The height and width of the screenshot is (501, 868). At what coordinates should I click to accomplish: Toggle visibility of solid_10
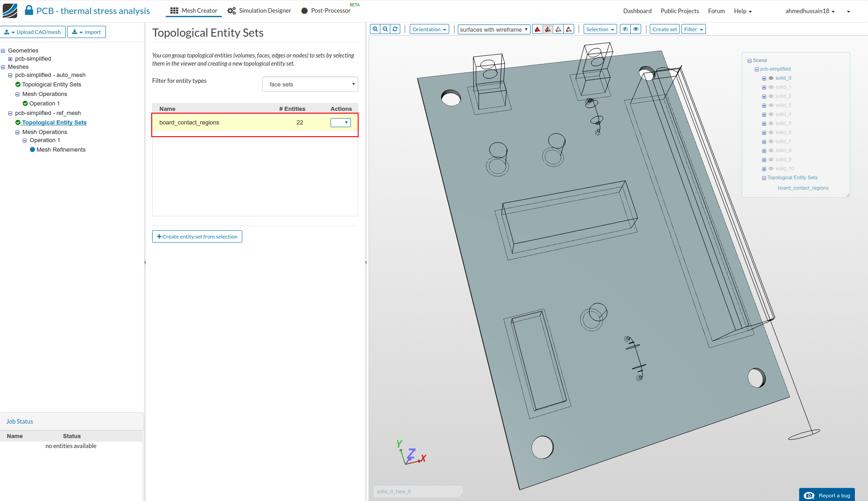click(x=771, y=169)
